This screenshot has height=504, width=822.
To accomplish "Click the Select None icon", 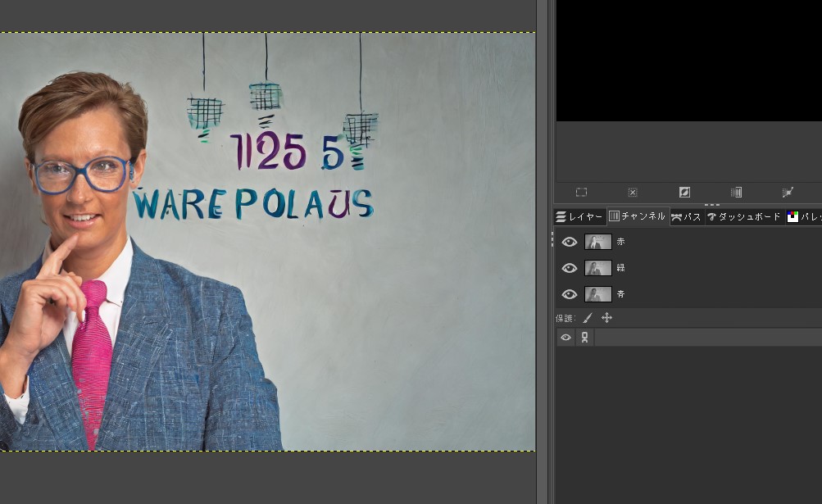I will pyautogui.click(x=633, y=193).
